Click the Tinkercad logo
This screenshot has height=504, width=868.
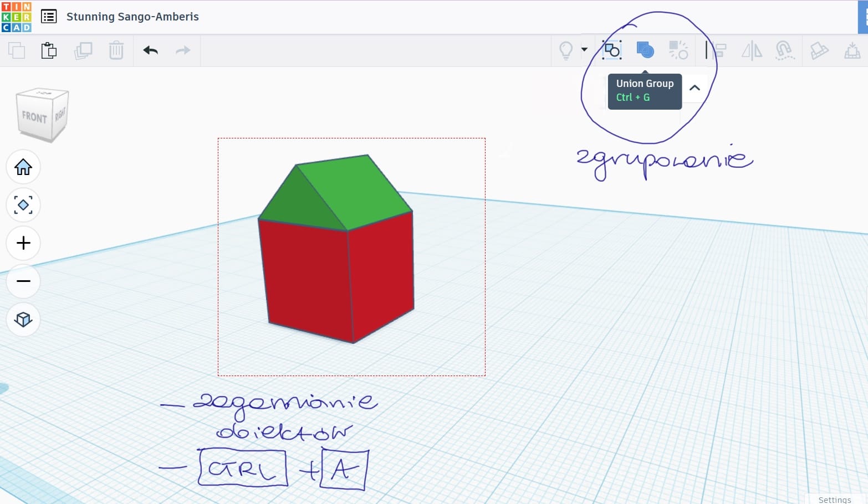17,17
